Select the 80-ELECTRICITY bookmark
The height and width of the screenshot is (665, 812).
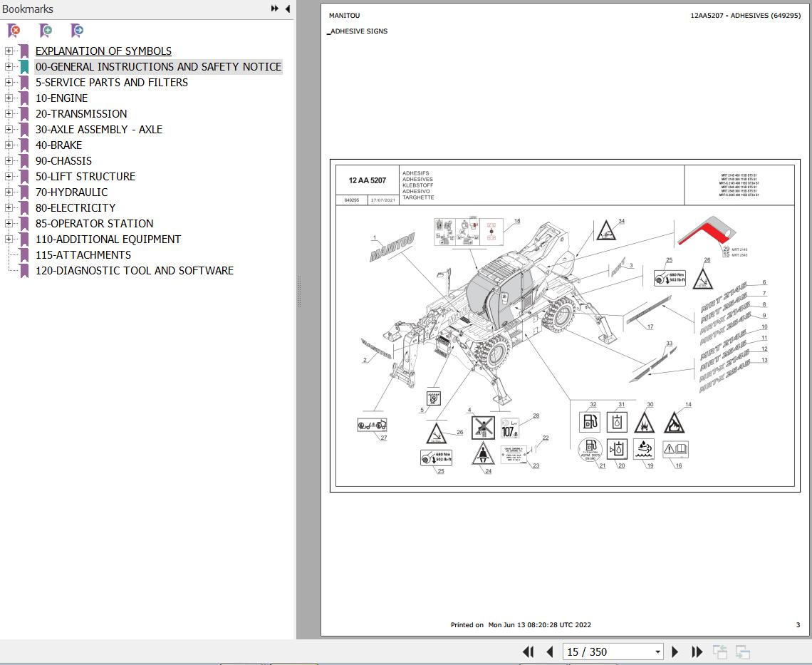76,208
